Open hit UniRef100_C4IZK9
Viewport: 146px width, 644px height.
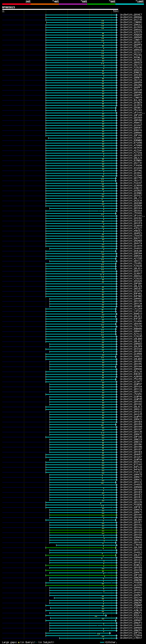(x=131, y=308)
